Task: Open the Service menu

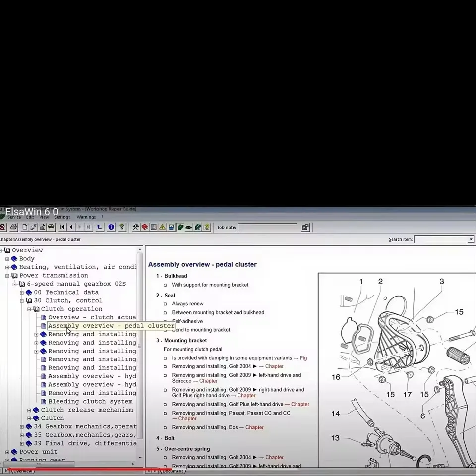Action: (x=14, y=217)
